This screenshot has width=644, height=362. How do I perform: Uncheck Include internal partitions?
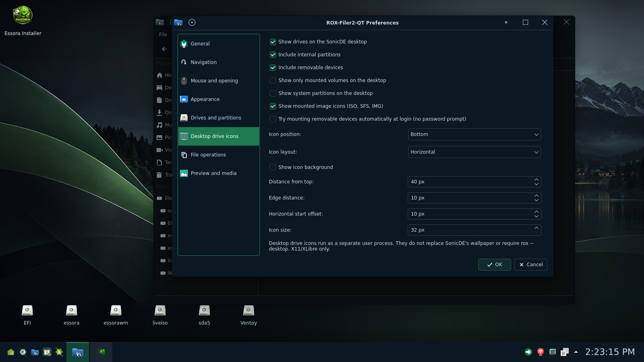click(273, 55)
